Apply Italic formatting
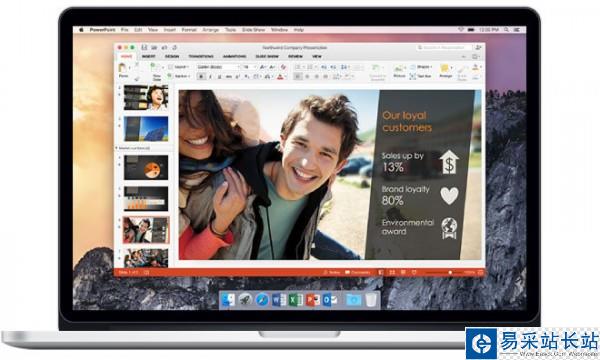Viewport: 600px width, 360px height. (210, 77)
